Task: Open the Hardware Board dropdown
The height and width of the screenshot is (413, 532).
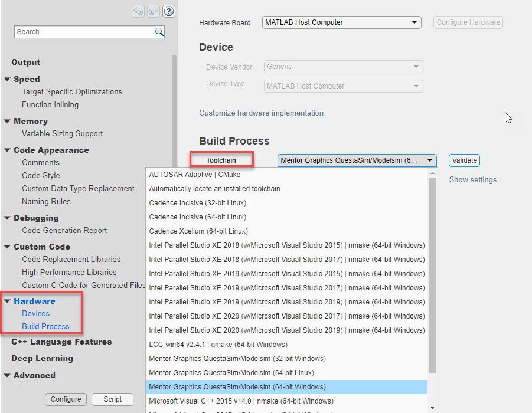Action: click(x=341, y=22)
